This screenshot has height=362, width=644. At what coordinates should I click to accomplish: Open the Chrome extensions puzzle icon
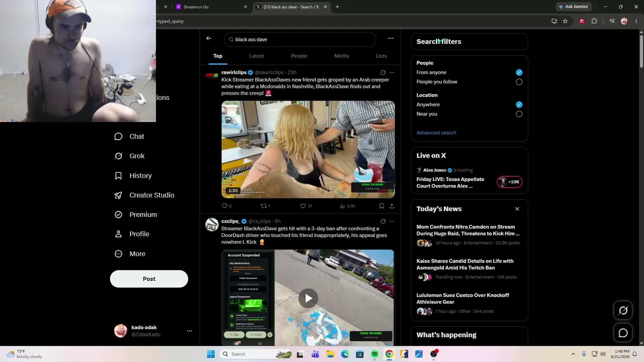coord(594,21)
